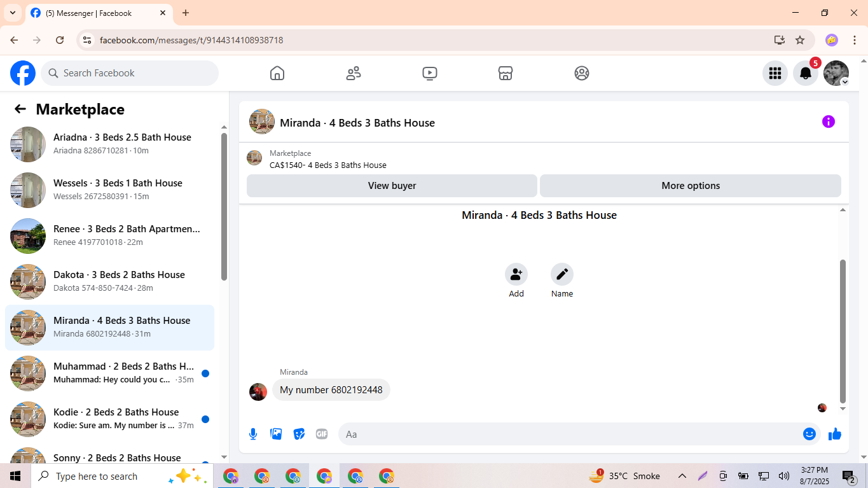Select the Miranda 4 Beds 3 Baths conversation

[x=109, y=328]
